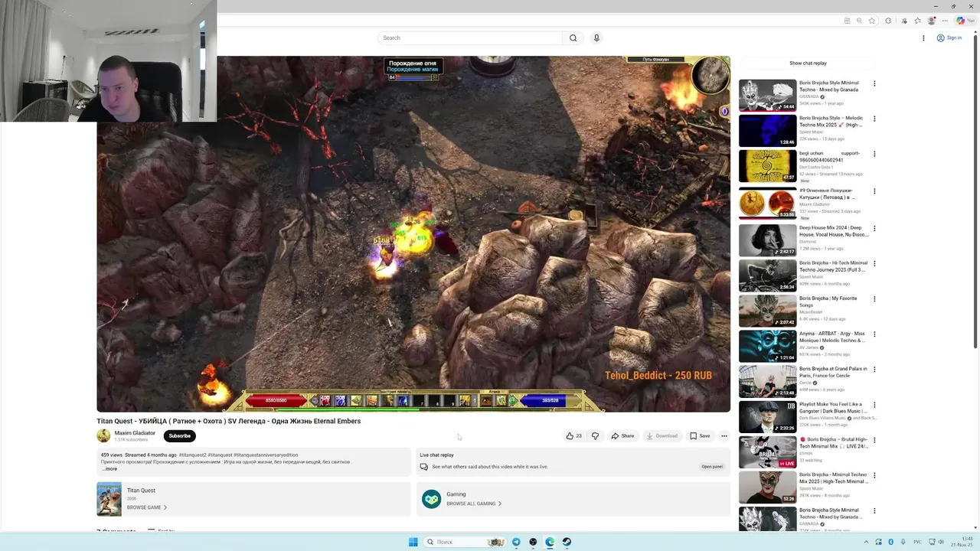
Task: Save video to playlist
Action: (x=700, y=436)
